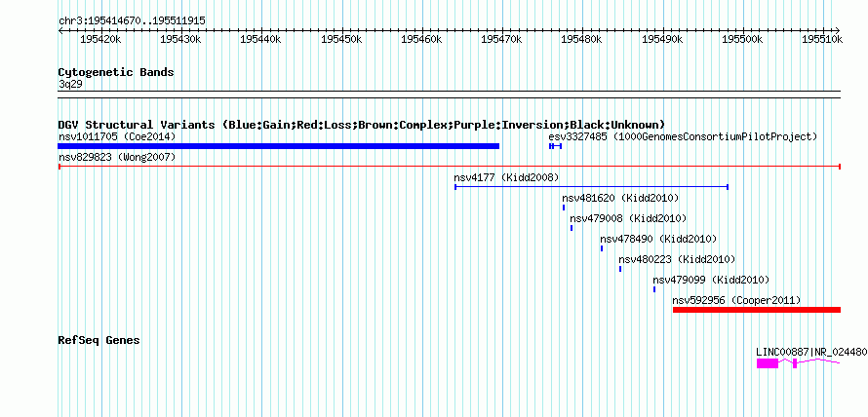Click the 195430k ruler position
The width and height of the screenshot is (868, 417).
point(181,39)
